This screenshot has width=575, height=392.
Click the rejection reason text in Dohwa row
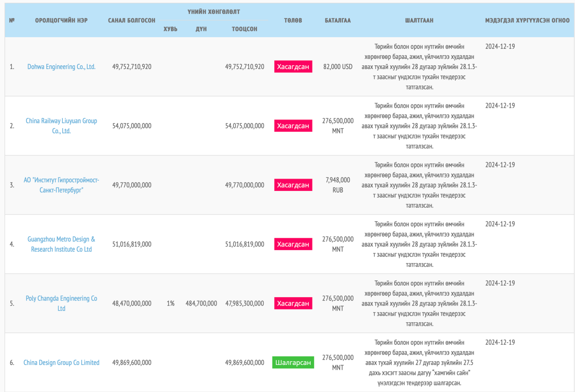[419, 67]
